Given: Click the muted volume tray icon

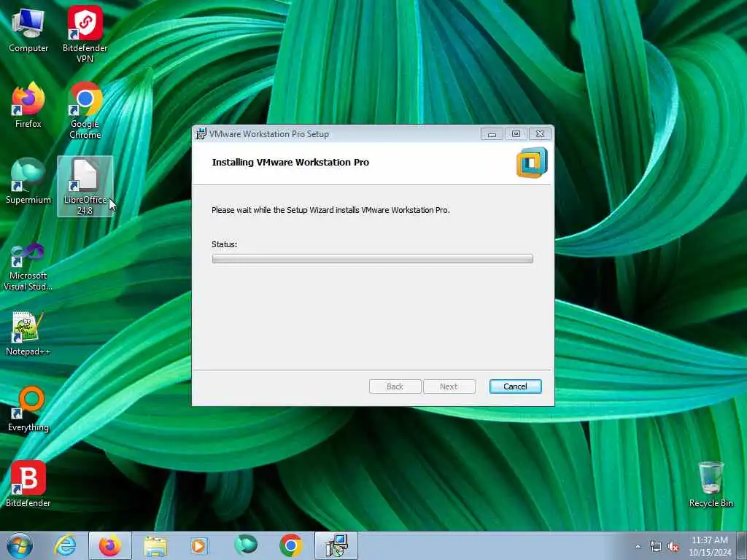Looking at the screenshot, I should coord(673,547).
